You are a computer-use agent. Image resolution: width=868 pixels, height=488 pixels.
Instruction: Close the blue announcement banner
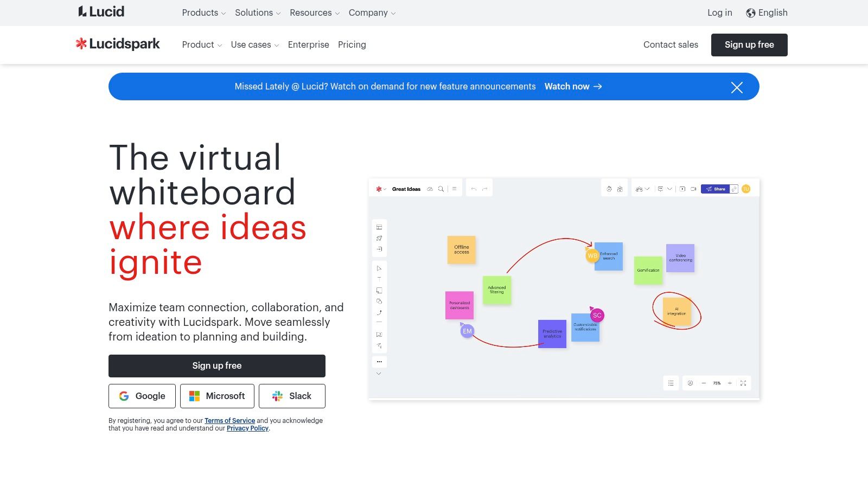(x=736, y=87)
